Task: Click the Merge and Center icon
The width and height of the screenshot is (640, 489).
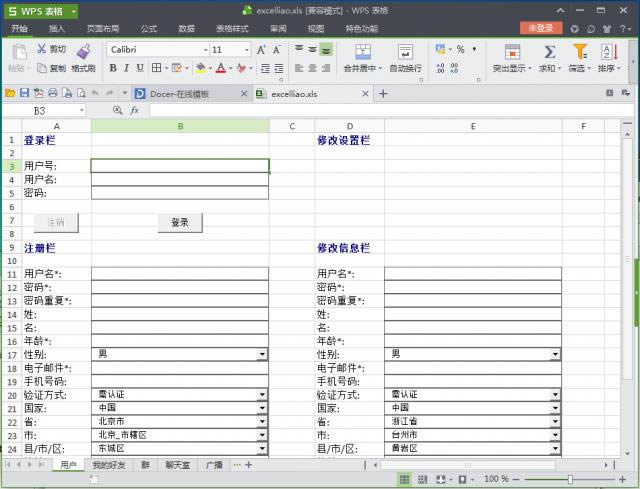Action: [363, 52]
